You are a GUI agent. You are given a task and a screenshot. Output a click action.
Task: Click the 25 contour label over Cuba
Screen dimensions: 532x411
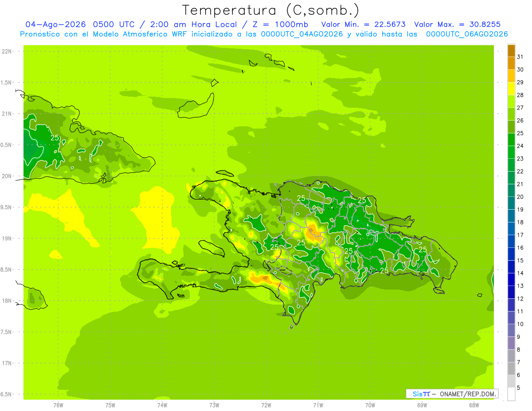tap(55, 138)
